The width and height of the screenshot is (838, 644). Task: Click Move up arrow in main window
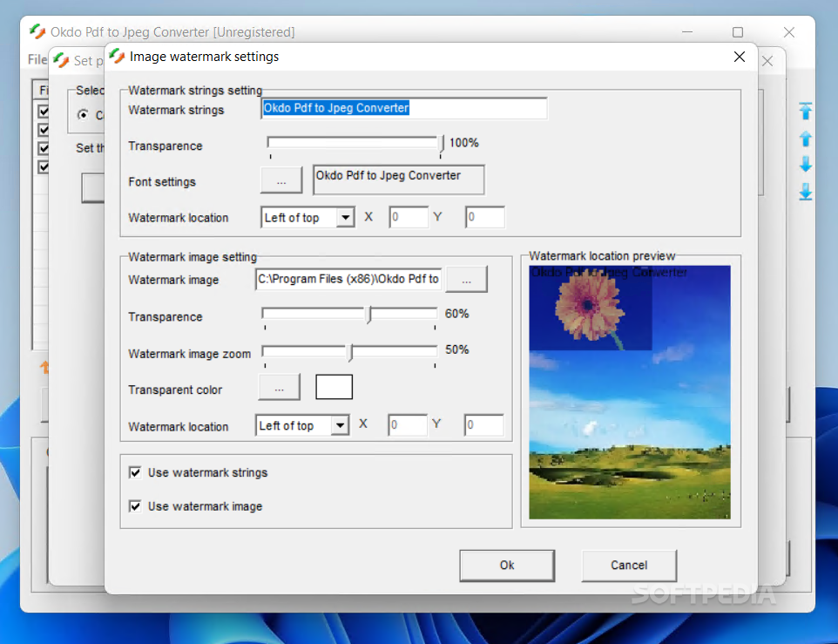(x=806, y=139)
